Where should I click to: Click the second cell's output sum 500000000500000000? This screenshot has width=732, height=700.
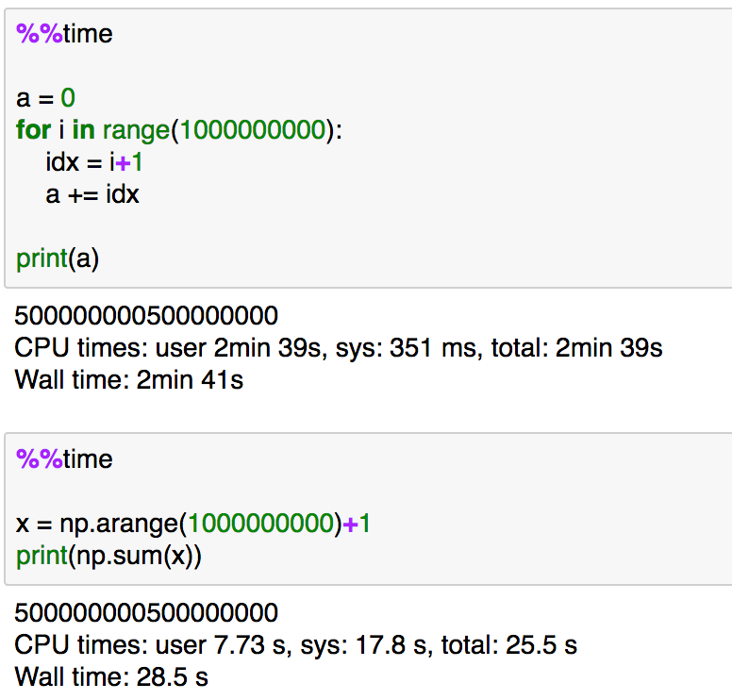coord(146,613)
